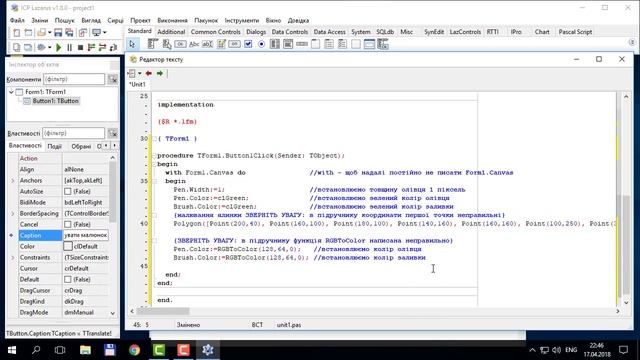Click the View Units toolbar icon
Screen dimensions: 640x360
pos(16,47)
